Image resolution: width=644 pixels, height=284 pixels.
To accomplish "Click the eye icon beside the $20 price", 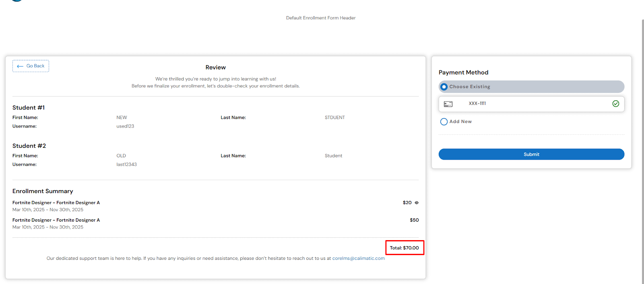I will [x=417, y=203].
